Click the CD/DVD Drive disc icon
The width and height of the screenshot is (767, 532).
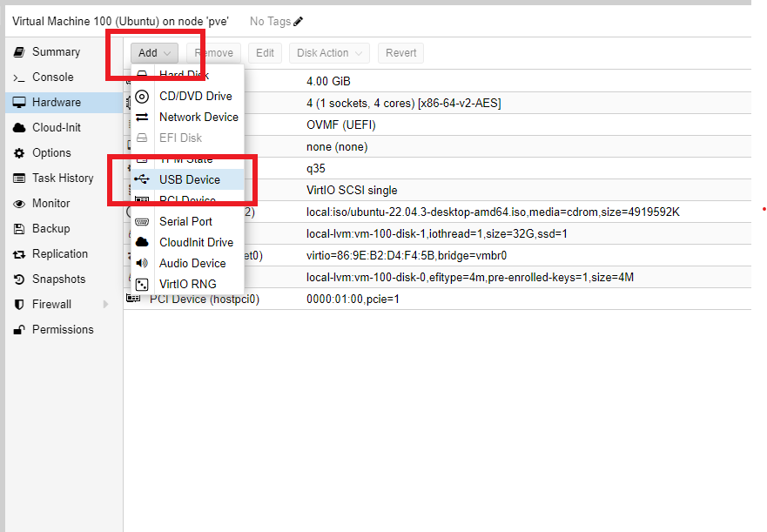[x=142, y=97]
